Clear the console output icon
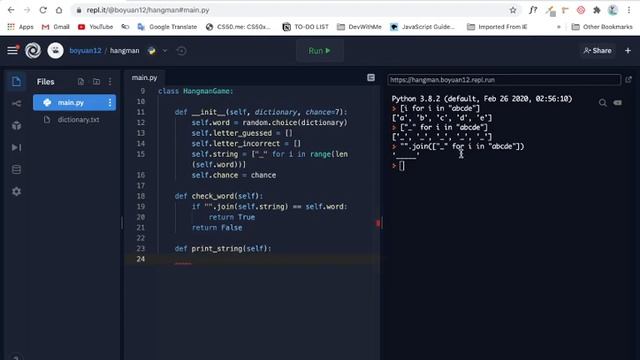 pos(618,103)
